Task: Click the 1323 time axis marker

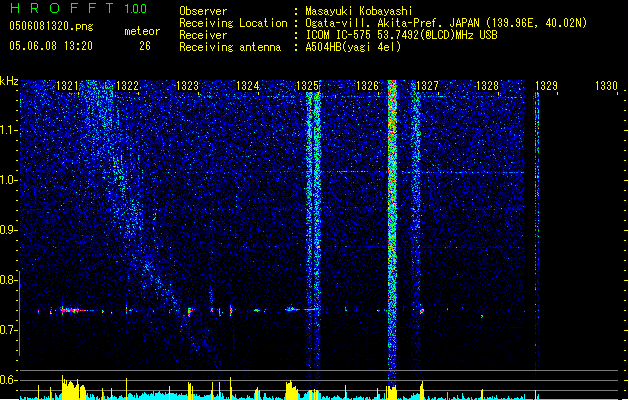Action: pos(187,86)
